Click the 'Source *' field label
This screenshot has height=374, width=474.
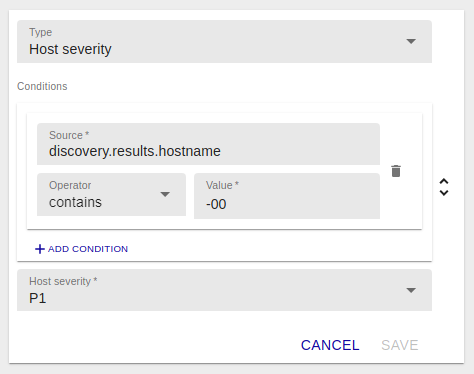69,135
